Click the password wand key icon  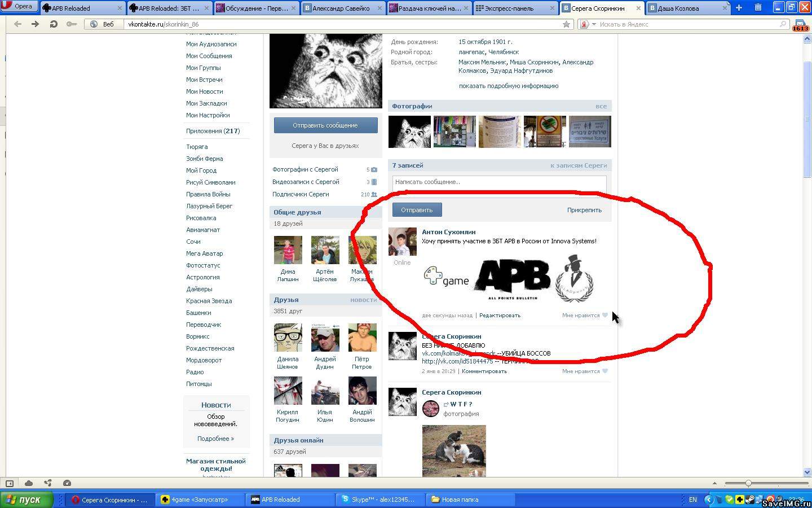coord(71,24)
